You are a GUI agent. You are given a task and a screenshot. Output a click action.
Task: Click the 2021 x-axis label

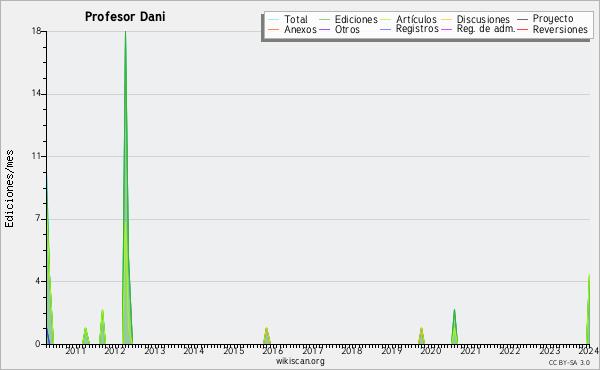click(x=471, y=350)
